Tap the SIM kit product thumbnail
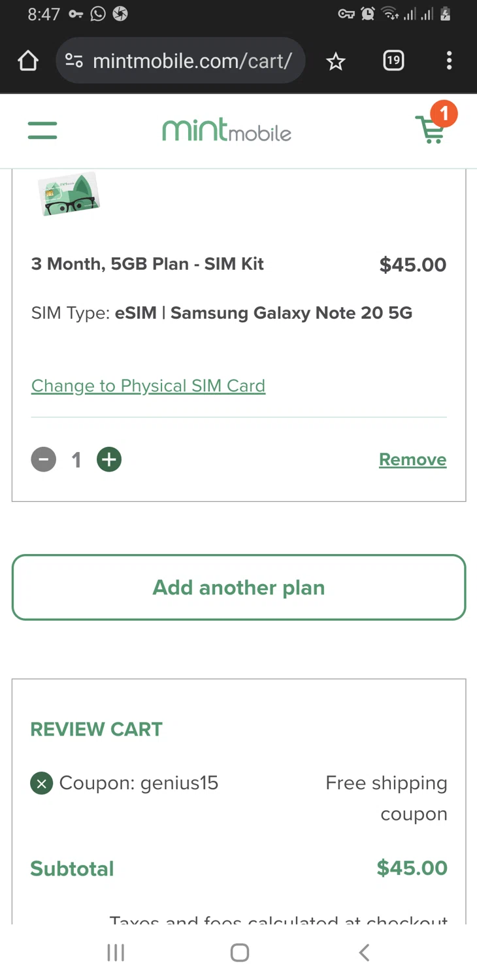 click(x=69, y=194)
